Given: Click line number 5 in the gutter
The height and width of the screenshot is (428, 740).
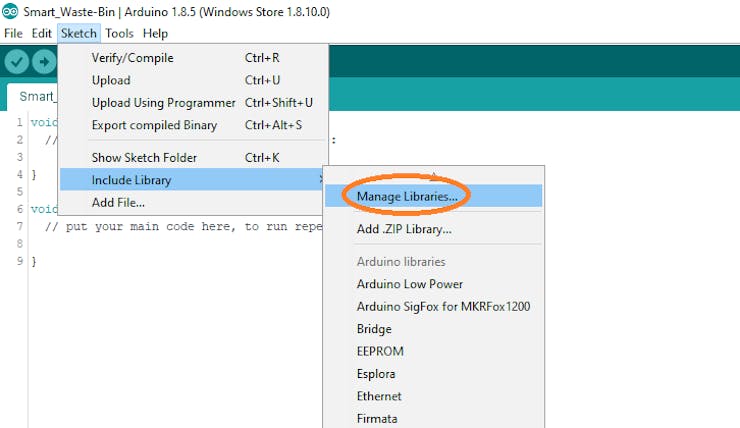Looking at the screenshot, I should pos(20,192).
